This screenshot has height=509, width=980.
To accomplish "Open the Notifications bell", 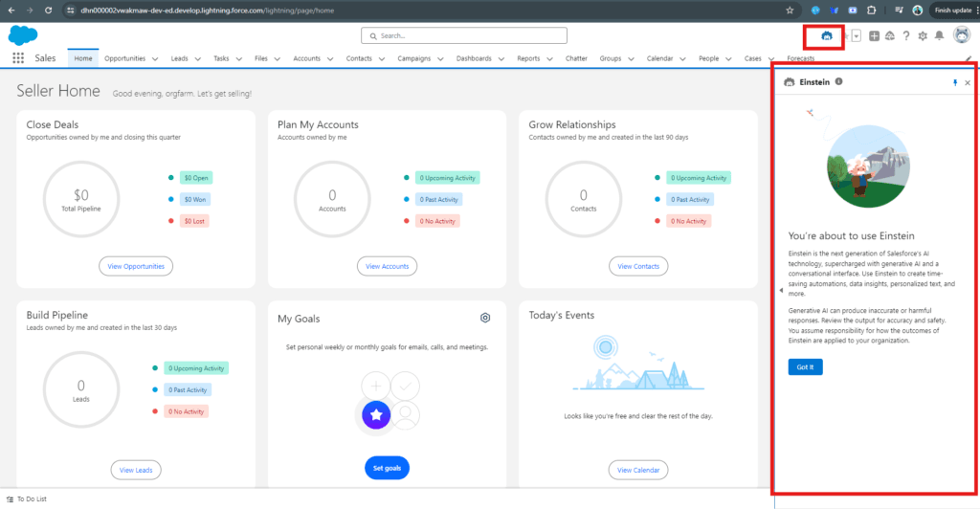I will tap(939, 36).
